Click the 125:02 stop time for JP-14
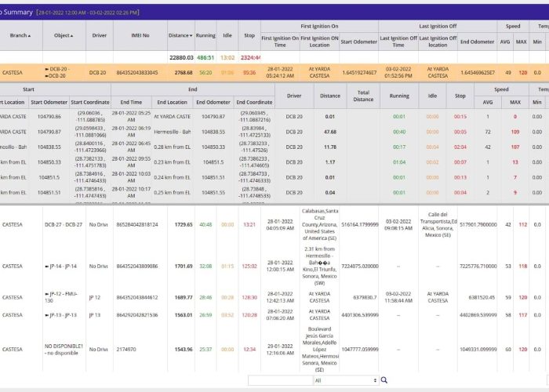This screenshot has width=549, height=392. pyautogui.click(x=249, y=266)
